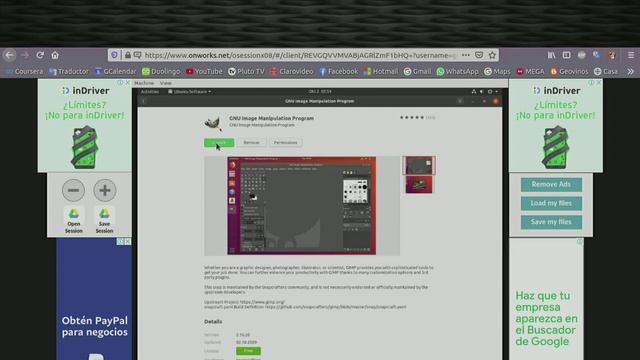Screen dimensions: 640x360
Task: Open Ubuntu system status menu
Action: coord(485,91)
